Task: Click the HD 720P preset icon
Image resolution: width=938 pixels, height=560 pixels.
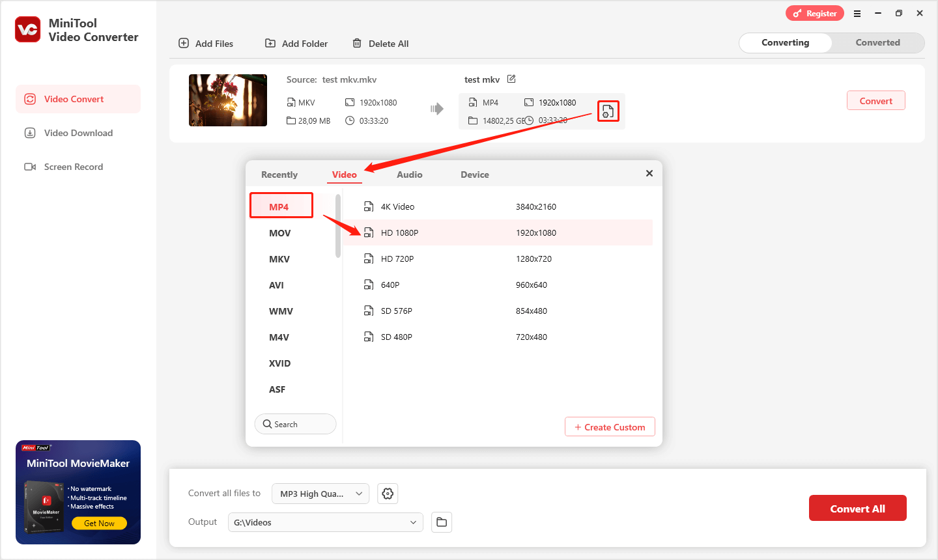Action: tap(369, 259)
